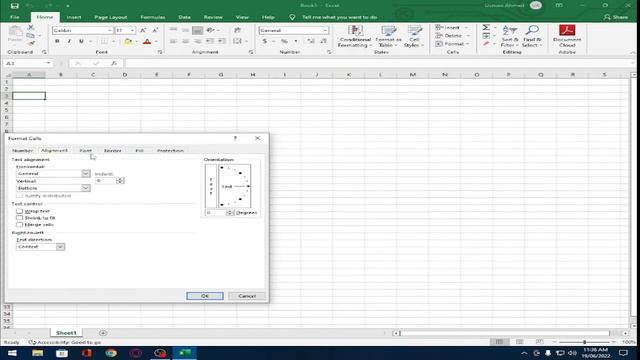Switch to the Font tab in dialog
The image size is (640, 360).
[x=86, y=151]
